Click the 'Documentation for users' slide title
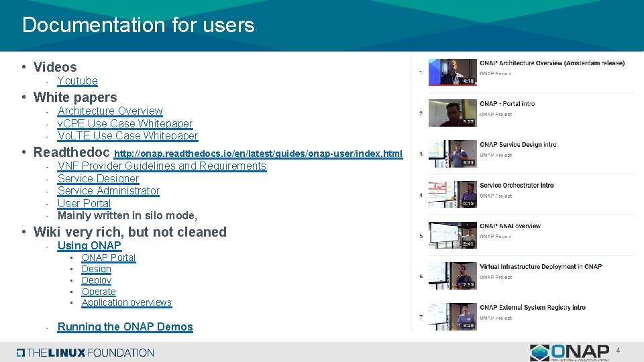The image size is (644, 362). pyautogui.click(x=138, y=25)
